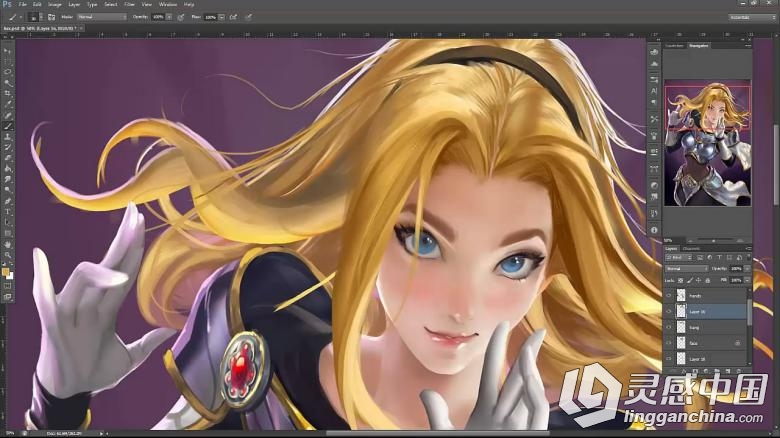Click the Navigator preview thumbnail
This screenshot has height=438, width=780.
tap(707, 143)
